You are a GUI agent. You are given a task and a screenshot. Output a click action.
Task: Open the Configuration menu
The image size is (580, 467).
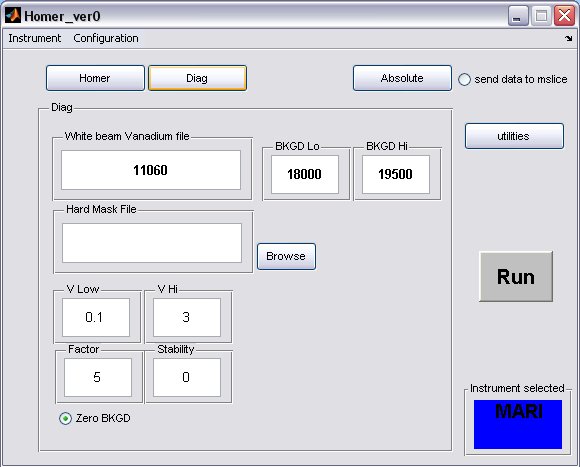pyautogui.click(x=106, y=38)
